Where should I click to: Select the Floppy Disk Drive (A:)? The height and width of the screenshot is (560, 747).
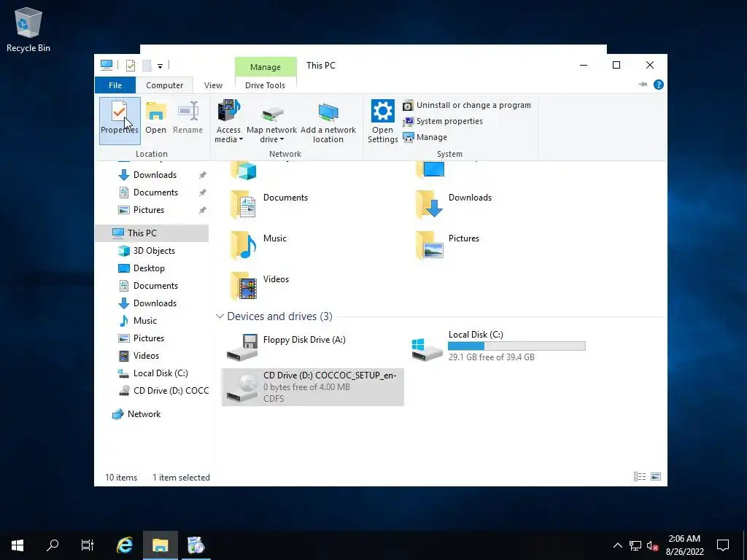(x=312, y=346)
